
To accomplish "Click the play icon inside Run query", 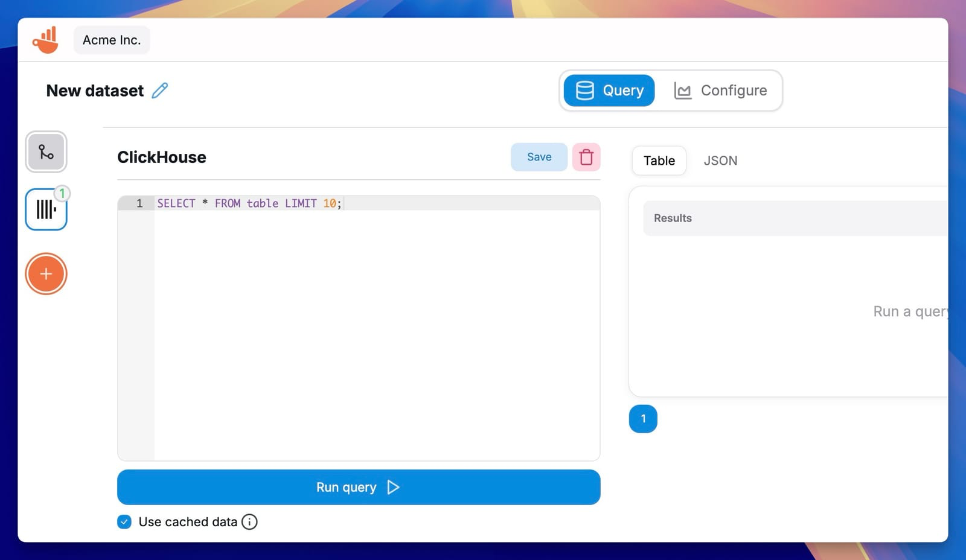I will point(393,487).
